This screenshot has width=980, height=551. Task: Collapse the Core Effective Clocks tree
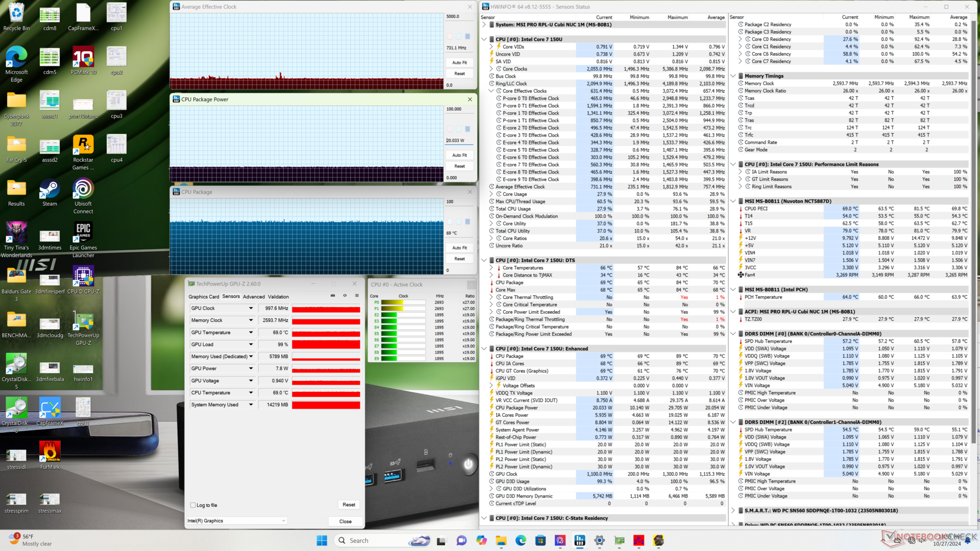pos(491,91)
